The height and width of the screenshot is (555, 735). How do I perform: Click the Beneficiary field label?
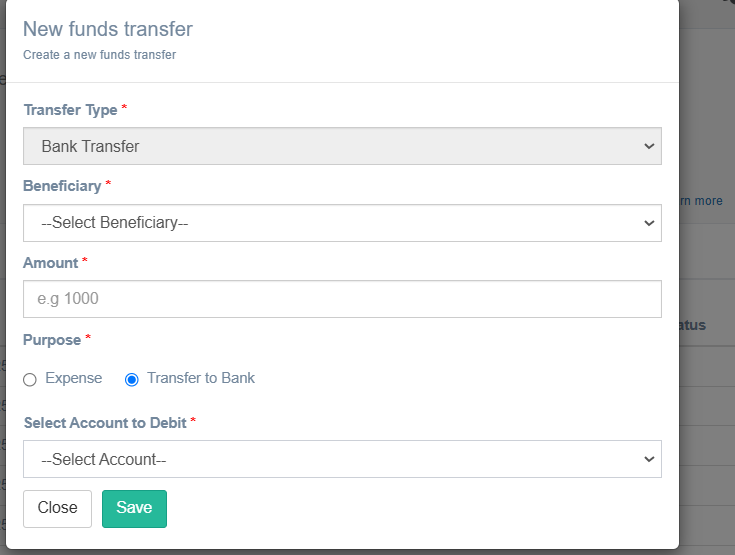[x=62, y=186]
